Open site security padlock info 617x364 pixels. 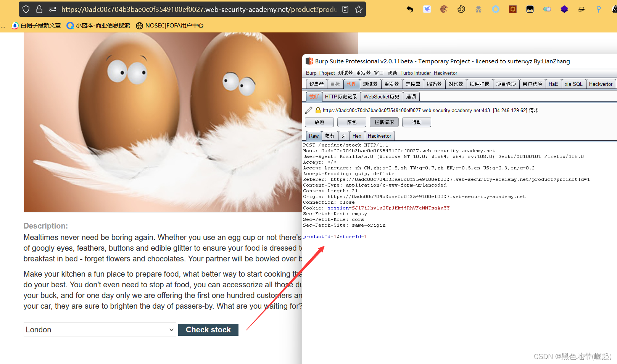tap(39, 9)
